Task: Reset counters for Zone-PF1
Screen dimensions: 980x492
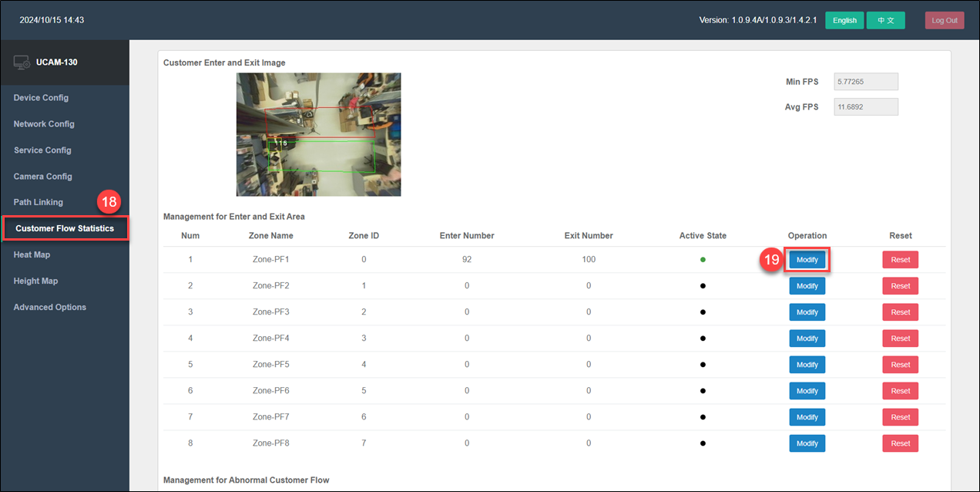Action: pyautogui.click(x=900, y=260)
